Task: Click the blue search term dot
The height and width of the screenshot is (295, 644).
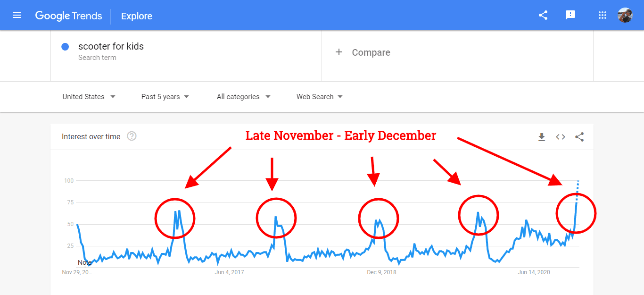Action: click(x=66, y=46)
